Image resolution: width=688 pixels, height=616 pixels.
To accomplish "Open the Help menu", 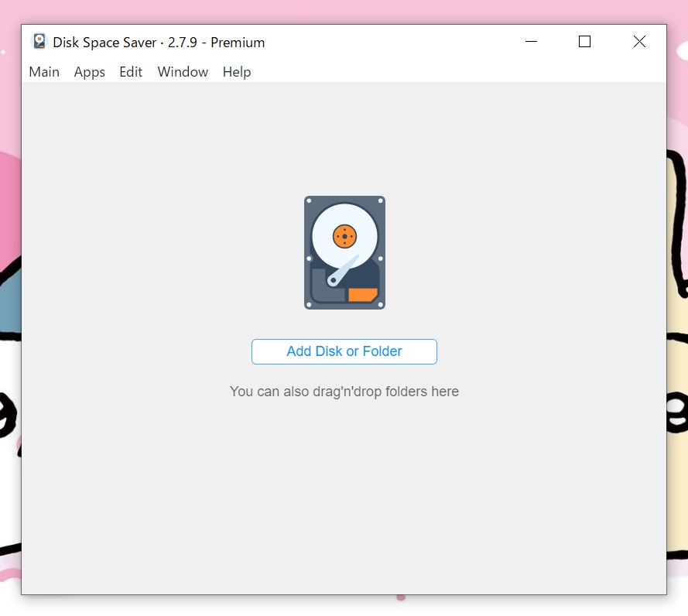I will 237,71.
